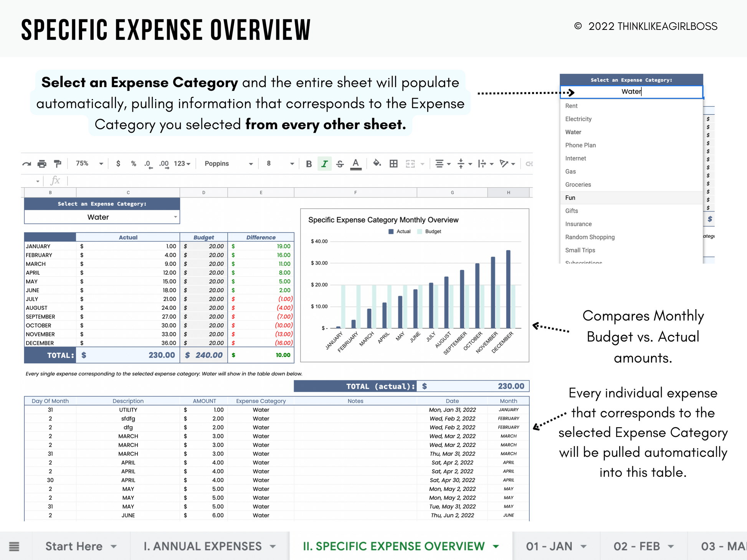
Task: Toggle the Text color underline A
Action: point(356,164)
